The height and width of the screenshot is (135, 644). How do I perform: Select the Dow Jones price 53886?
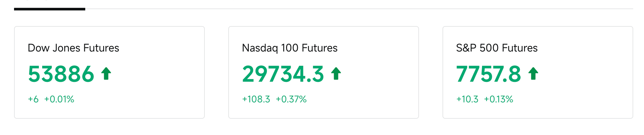pyautogui.click(x=61, y=74)
